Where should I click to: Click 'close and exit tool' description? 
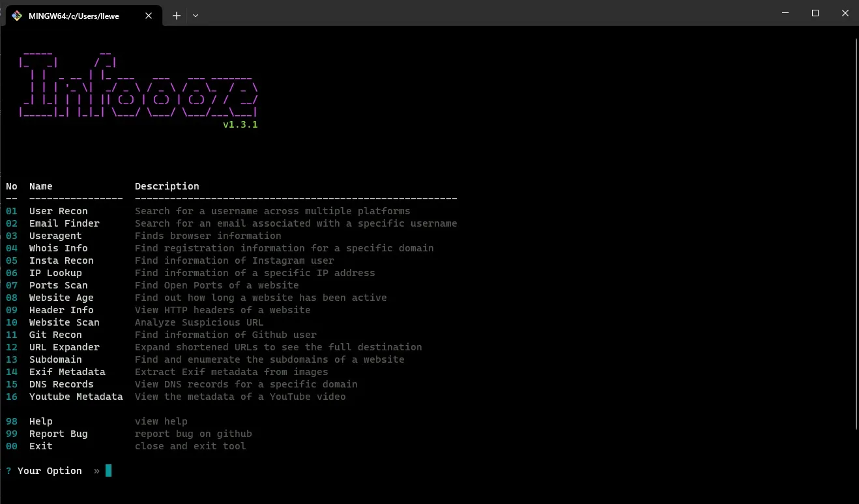click(190, 446)
